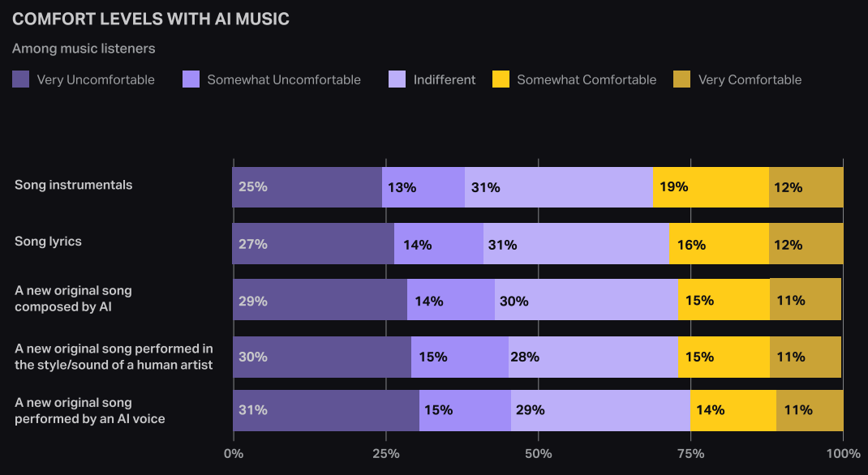Toggle the Very Comfortable legend label
868x475 pixels.
tap(750, 79)
